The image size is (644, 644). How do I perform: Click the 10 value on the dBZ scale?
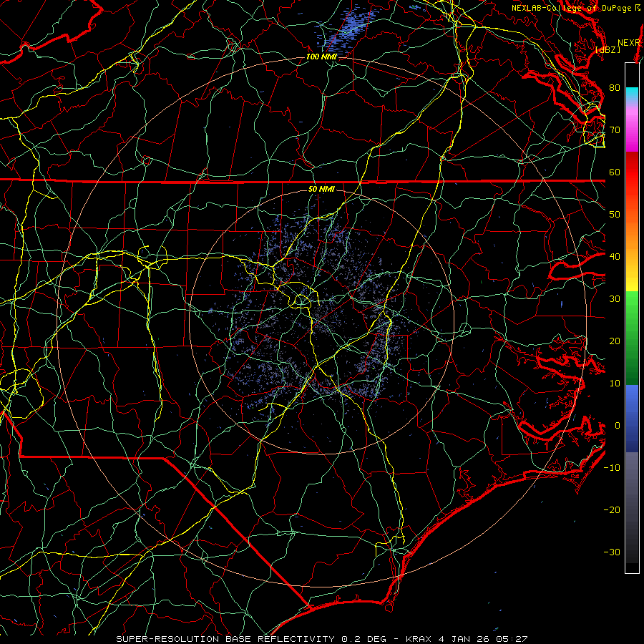pos(615,384)
